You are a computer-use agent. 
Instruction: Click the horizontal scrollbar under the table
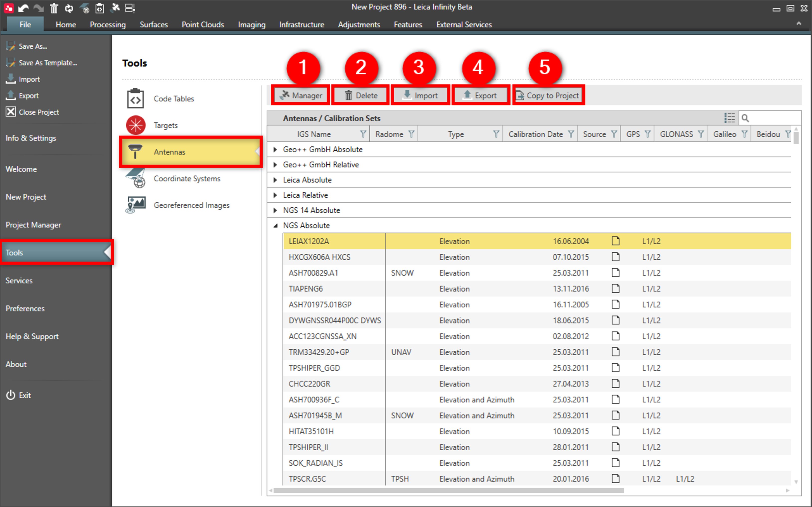pos(448,491)
